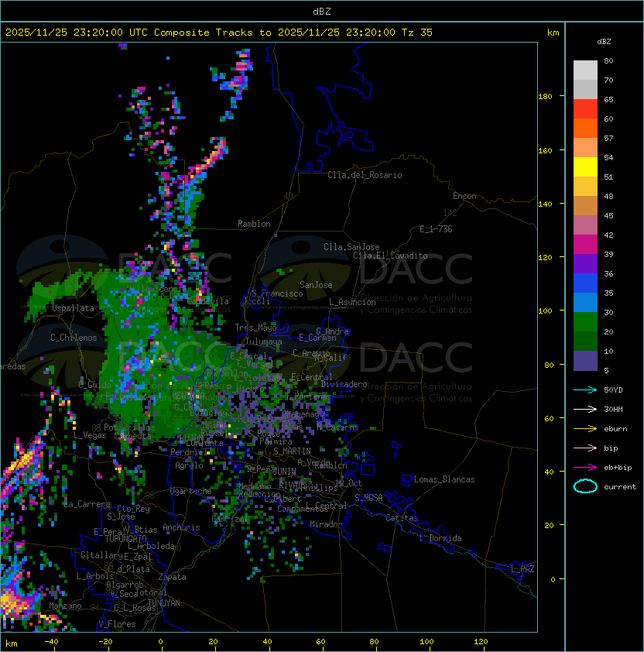Viewport: 644px width, 652px height.
Task: Click the 'L_PAZ' place label
Action: tap(522, 569)
